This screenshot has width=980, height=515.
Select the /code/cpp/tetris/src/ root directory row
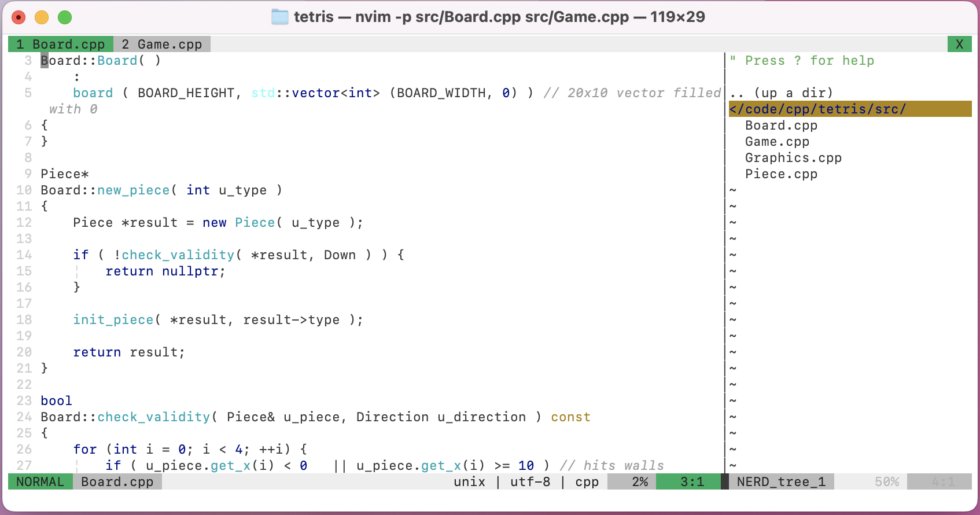850,109
